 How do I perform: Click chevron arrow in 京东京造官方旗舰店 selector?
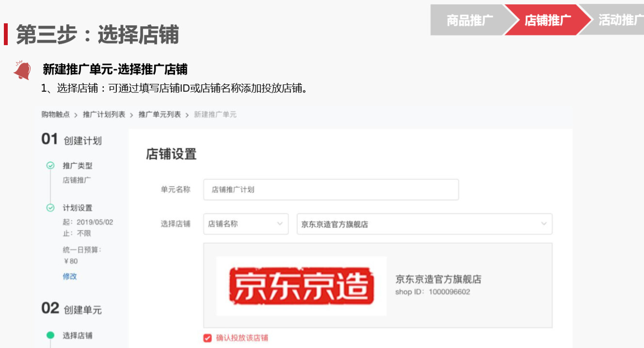point(544,224)
